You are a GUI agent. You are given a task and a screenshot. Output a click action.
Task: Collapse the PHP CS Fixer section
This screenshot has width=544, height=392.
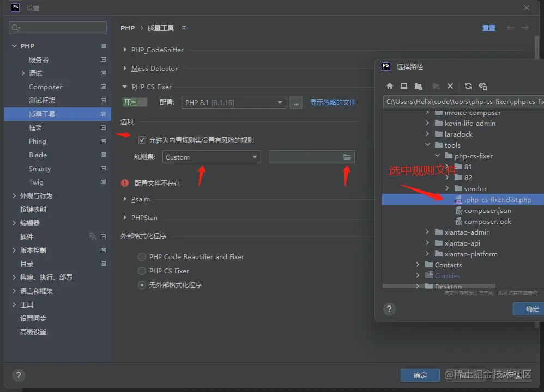point(124,87)
